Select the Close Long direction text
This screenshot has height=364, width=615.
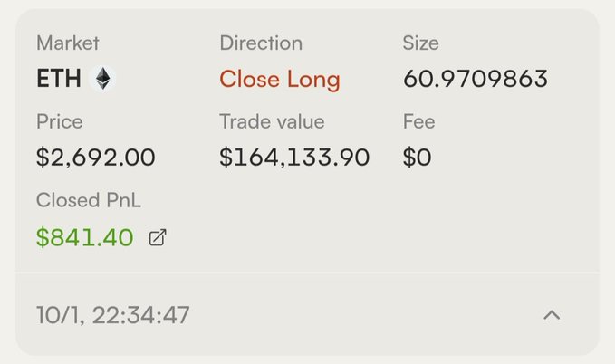[x=280, y=81]
